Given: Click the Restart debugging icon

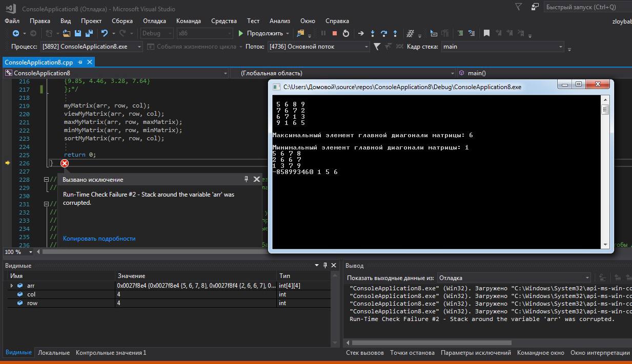Looking at the screenshot, I should 346,33.
